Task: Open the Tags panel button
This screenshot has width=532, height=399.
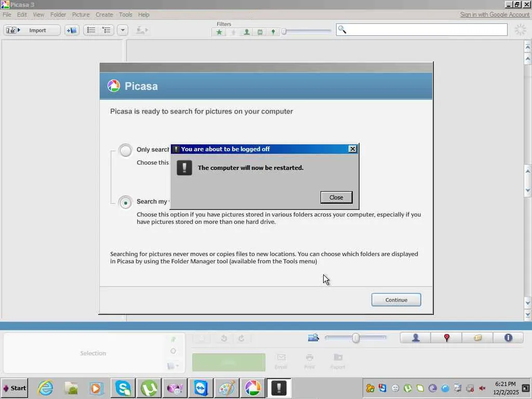Action: click(x=477, y=338)
